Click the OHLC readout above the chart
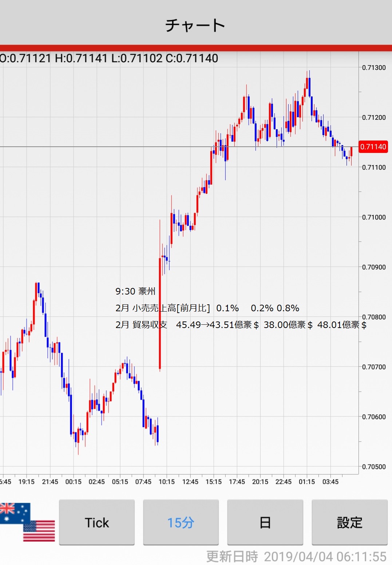Image resolution: width=392 pixels, height=565 pixels. 109,58
